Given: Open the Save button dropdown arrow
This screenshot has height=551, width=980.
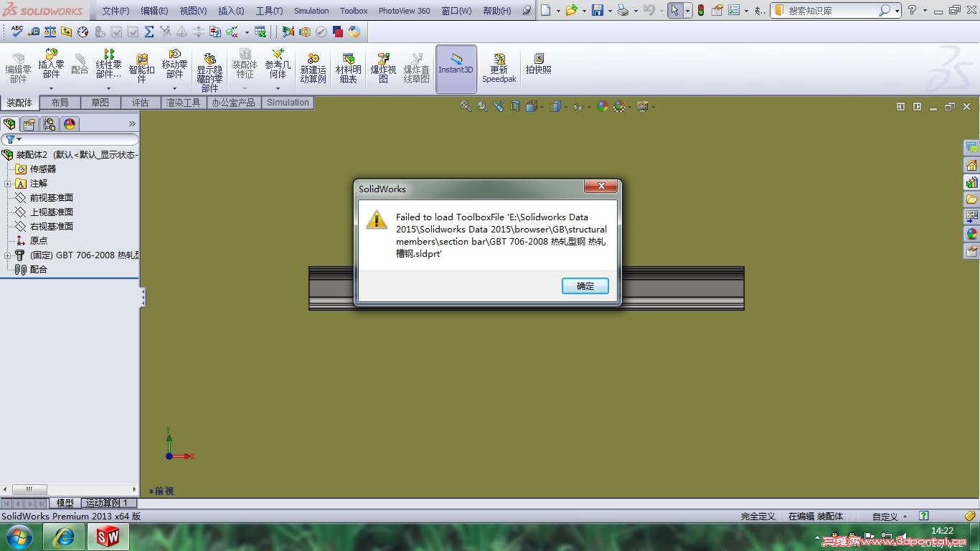Looking at the screenshot, I should point(610,11).
